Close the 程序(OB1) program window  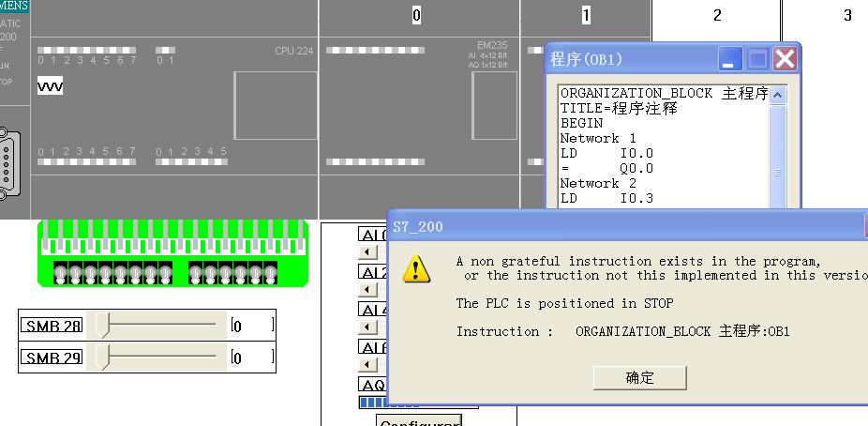[x=785, y=59]
